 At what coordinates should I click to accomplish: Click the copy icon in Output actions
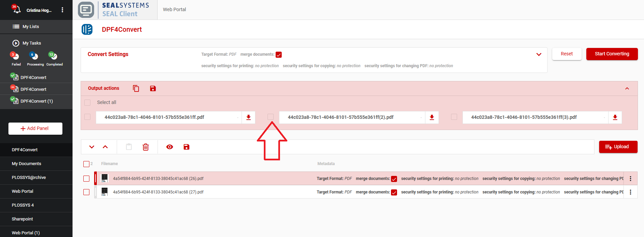(x=136, y=88)
